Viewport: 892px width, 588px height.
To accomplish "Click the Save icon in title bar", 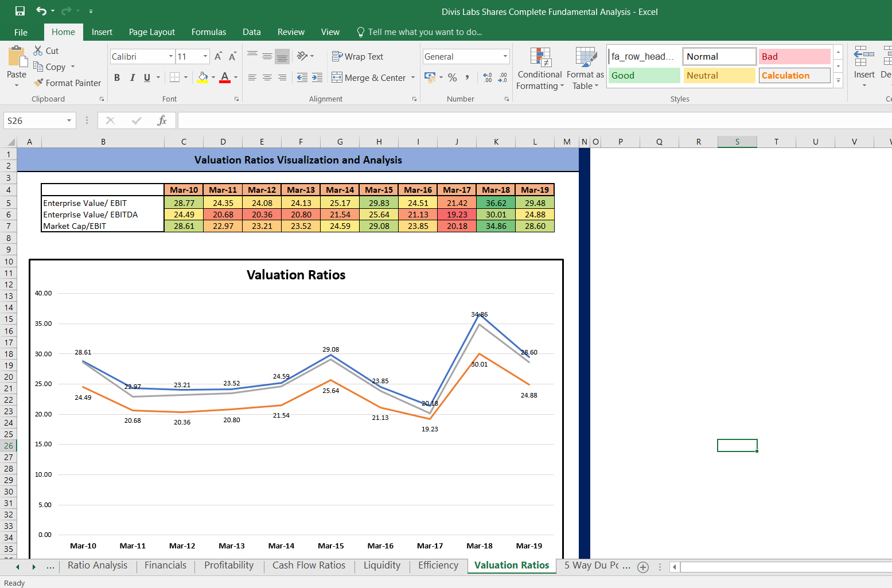I will coord(20,11).
